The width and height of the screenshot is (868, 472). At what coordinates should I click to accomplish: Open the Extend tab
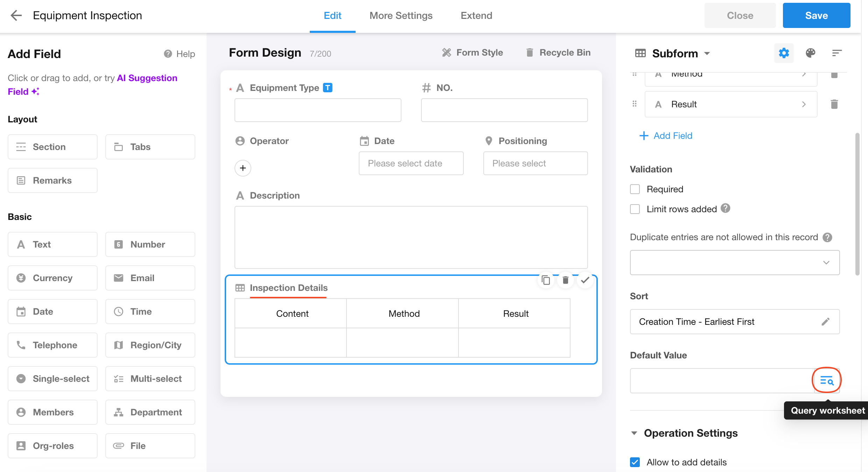(x=476, y=15)
